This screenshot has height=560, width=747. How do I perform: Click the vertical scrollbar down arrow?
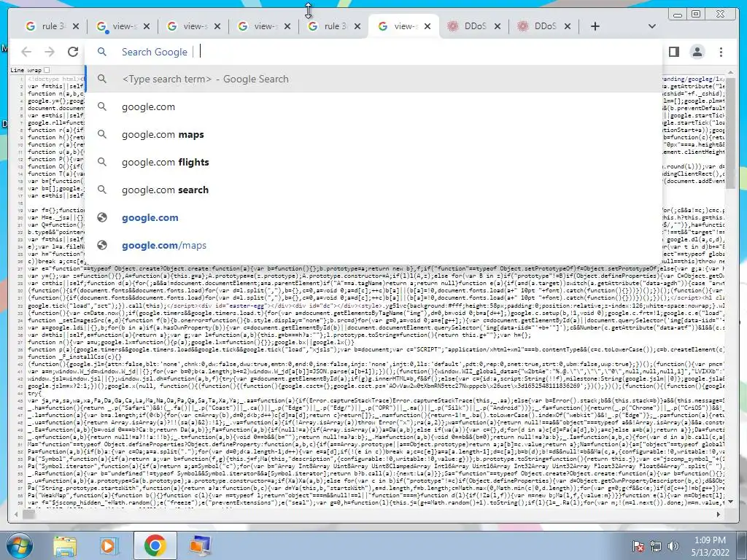click(x=730, y=502)
